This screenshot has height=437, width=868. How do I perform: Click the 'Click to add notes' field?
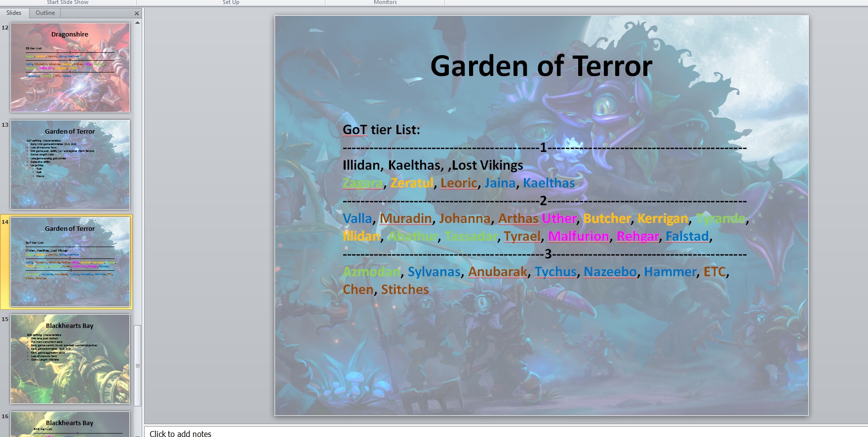click(506, 433)
